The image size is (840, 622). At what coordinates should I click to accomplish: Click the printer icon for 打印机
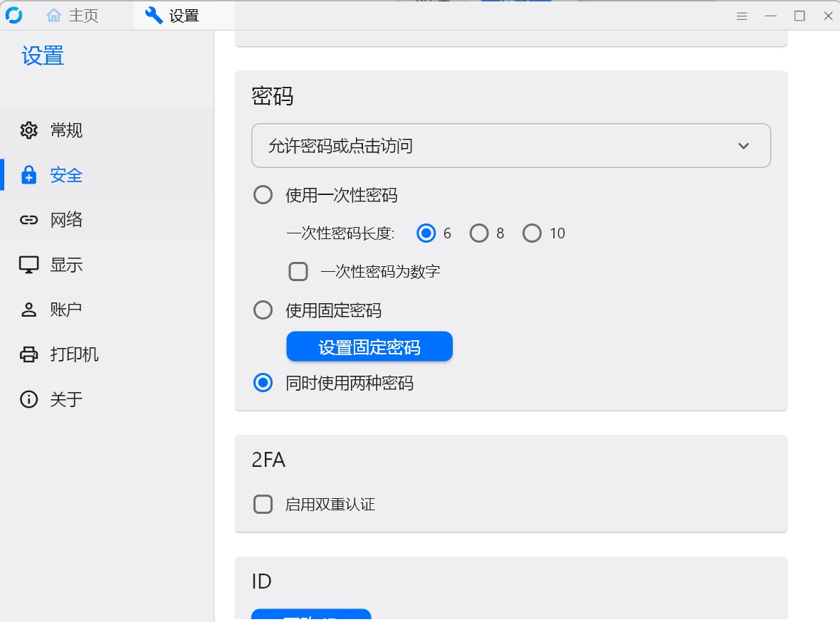[x=28, y=354]
